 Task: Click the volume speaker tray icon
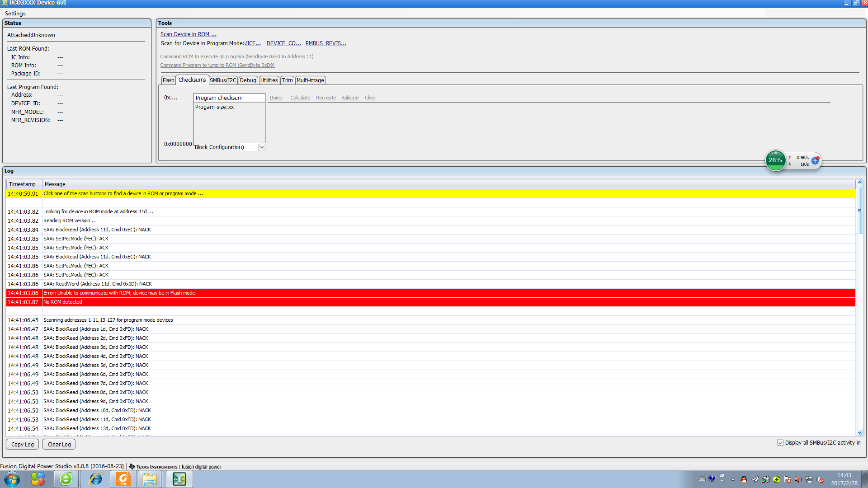click(798, 479)
